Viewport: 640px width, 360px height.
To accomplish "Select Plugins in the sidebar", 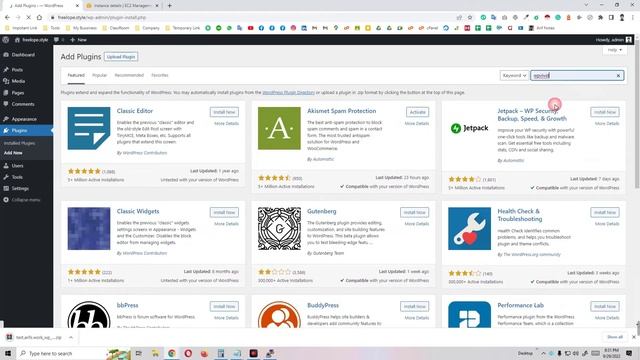I will 19,131.
